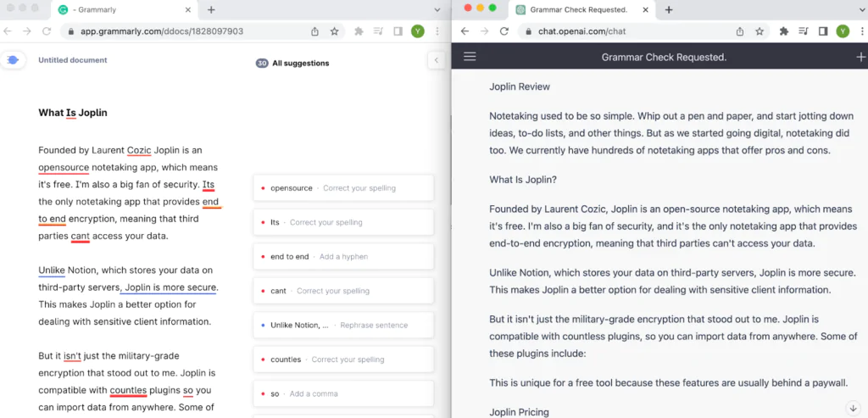Image resolution: width=868 pixels, height=418 pixels.
Task: Open Chrome three-dot menu in Grammarly window
Action: (x=438, y=31)
